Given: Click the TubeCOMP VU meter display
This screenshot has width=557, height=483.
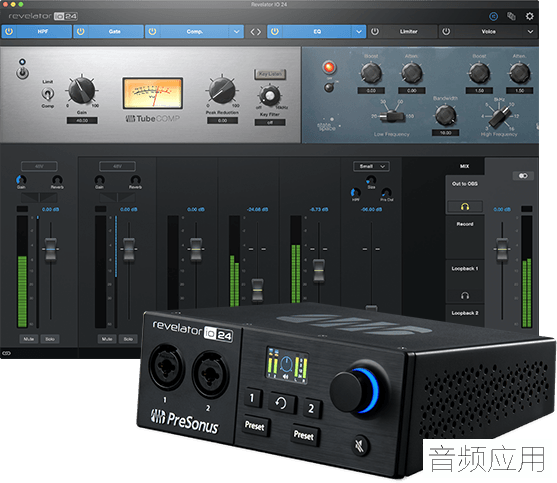Looking at the screenshot, I should click(153, 93).
